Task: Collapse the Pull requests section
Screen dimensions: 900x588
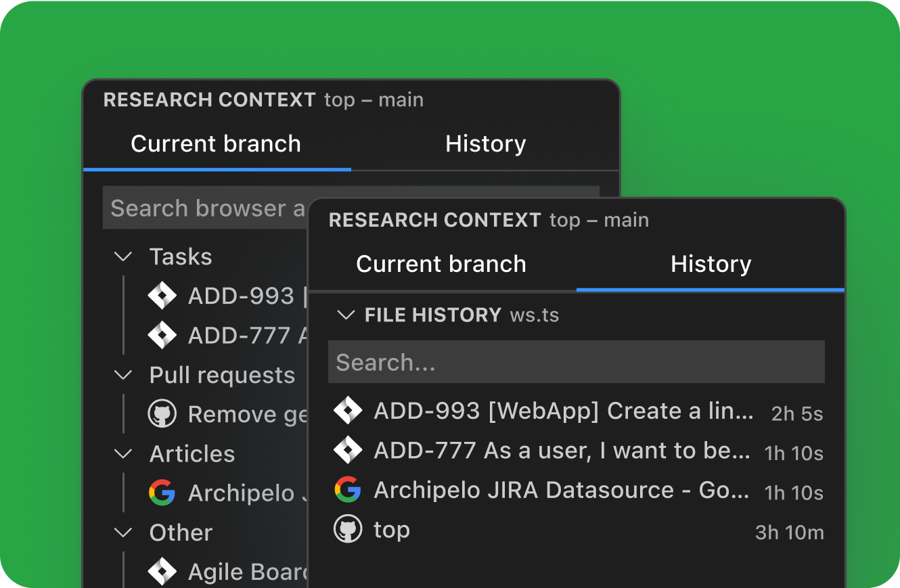Action: (122, 375)
